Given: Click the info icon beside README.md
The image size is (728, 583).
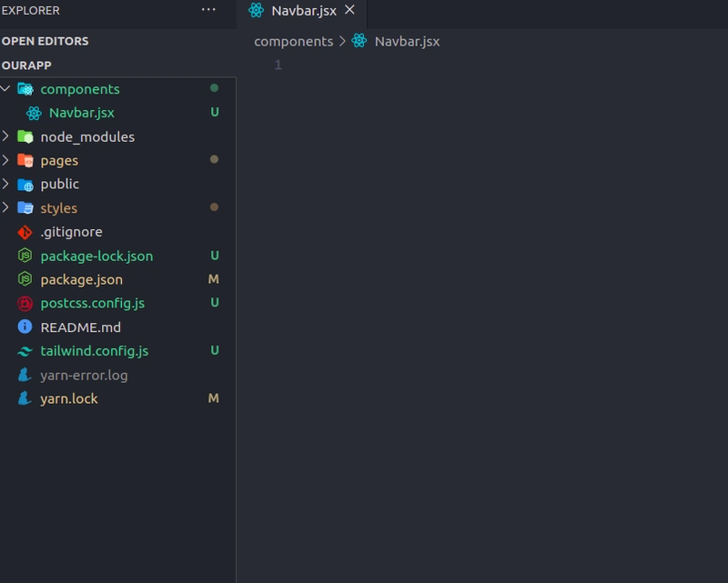Looking at the screenshot, I should point(25,327).
